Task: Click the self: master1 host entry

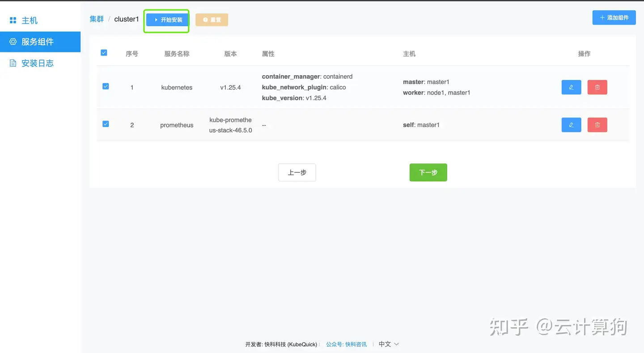Action: coord(421,125)
